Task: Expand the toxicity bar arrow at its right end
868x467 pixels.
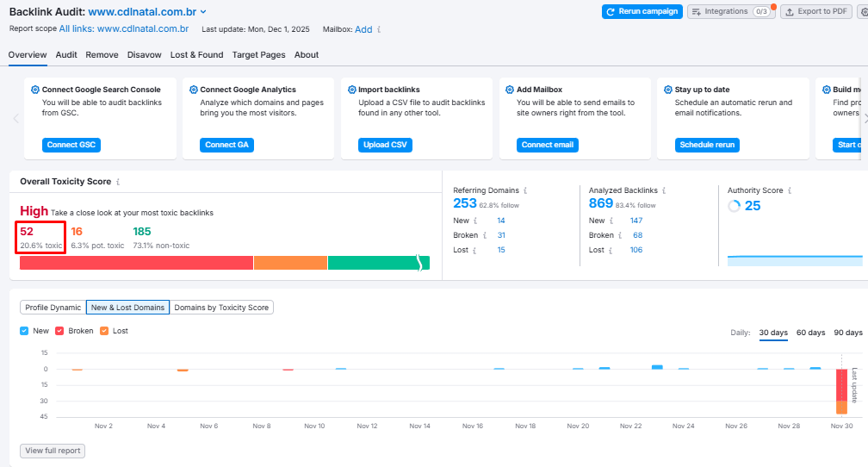Action: point(420,263)
